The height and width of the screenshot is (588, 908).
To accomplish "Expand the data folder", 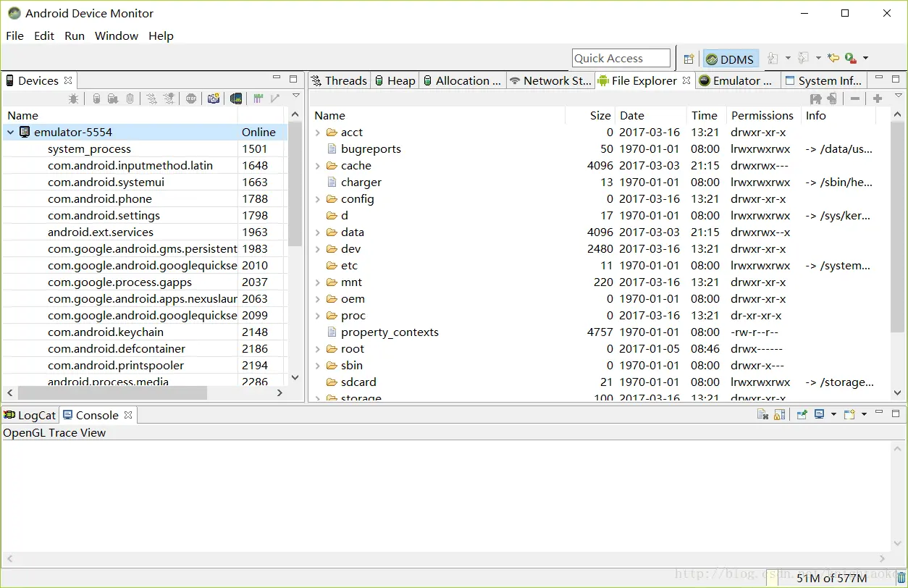I will click(x=318, y=232).
